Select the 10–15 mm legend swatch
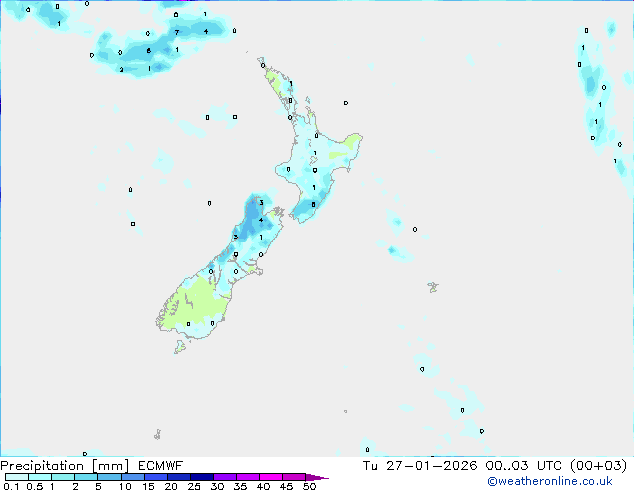Viewport: 634px width, 490px height. (132, 477)
